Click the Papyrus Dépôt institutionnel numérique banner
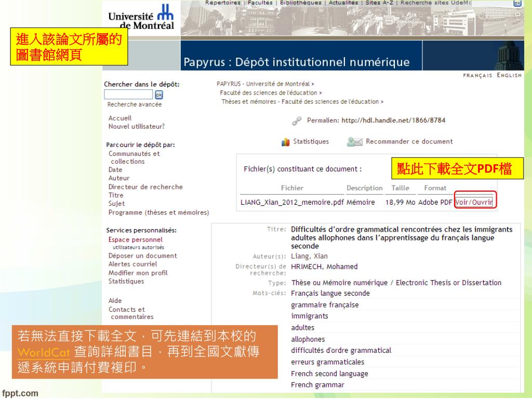The image size is (532, 399). (297, 62)
